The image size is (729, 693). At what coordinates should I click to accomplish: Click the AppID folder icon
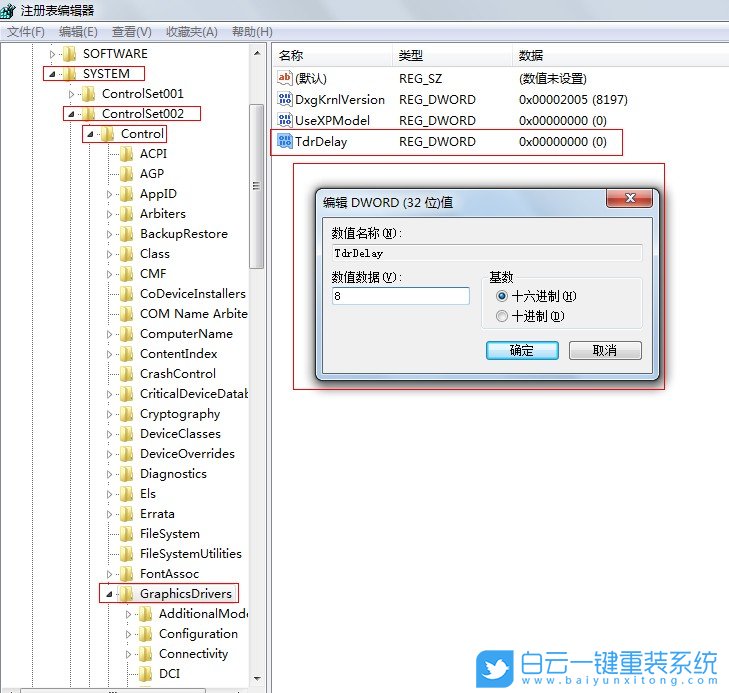[126, 194]
